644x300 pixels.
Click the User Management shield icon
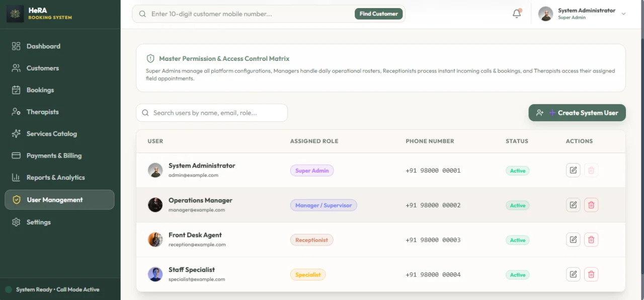pyautogui.click(x=17, y=200)
